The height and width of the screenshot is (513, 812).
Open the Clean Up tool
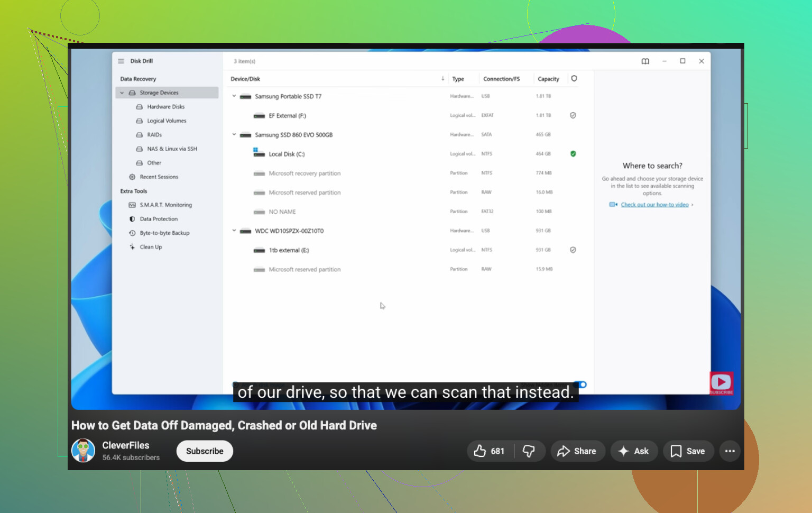(151, 247)
